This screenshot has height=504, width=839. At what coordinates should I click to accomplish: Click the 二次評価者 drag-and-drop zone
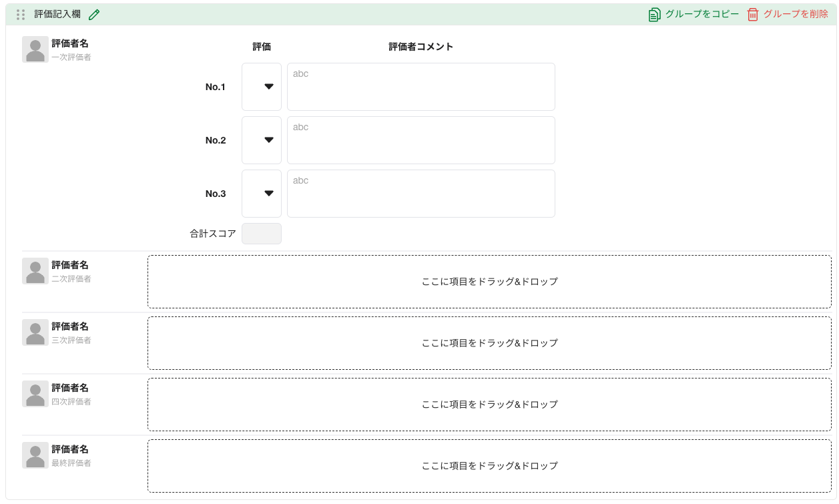point(489,281)
